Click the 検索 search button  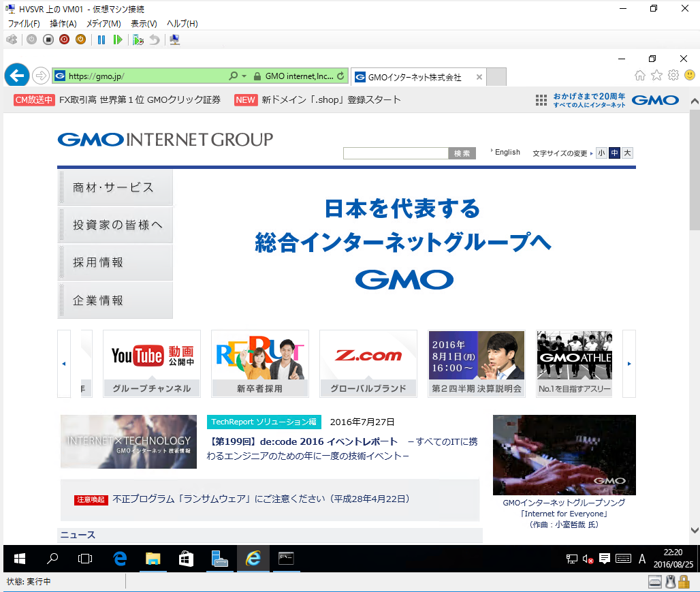pyautogui.click(x=462, y=153)
